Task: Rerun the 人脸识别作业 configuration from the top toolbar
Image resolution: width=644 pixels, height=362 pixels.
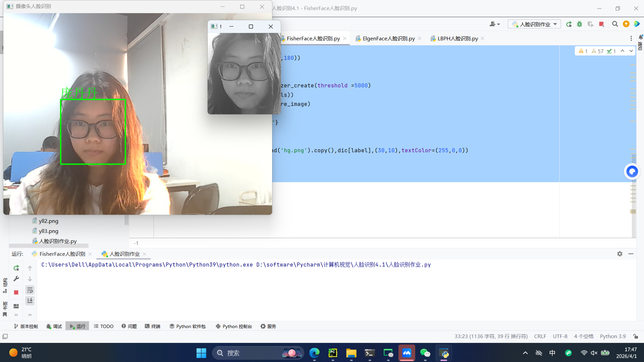Action: (x=569, y=24)
